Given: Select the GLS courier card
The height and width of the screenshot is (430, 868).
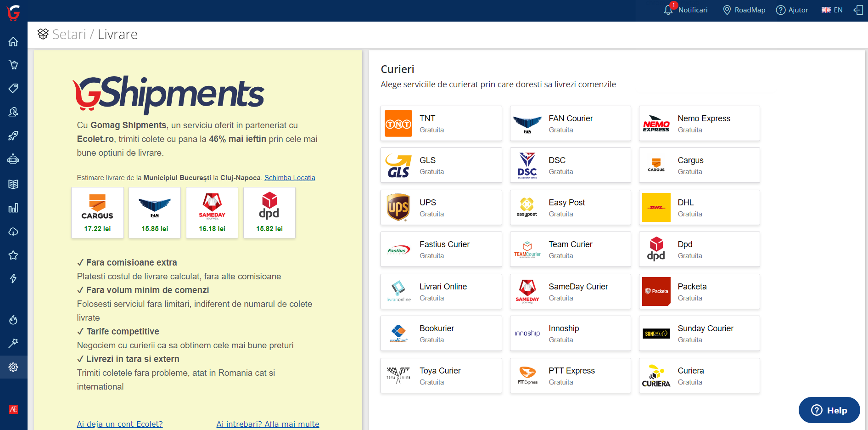Looking at the screenshot, I should click(x=441, y=165).
